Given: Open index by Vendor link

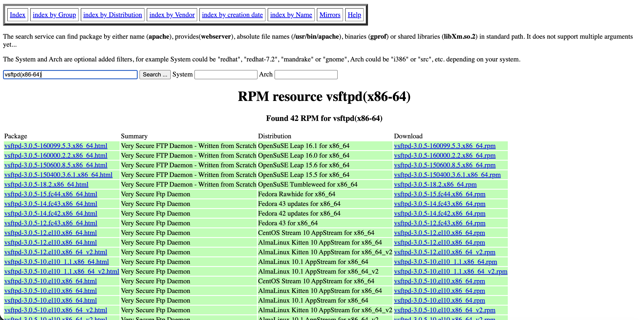Looking at the screenshot, I should tap(172, 15).
